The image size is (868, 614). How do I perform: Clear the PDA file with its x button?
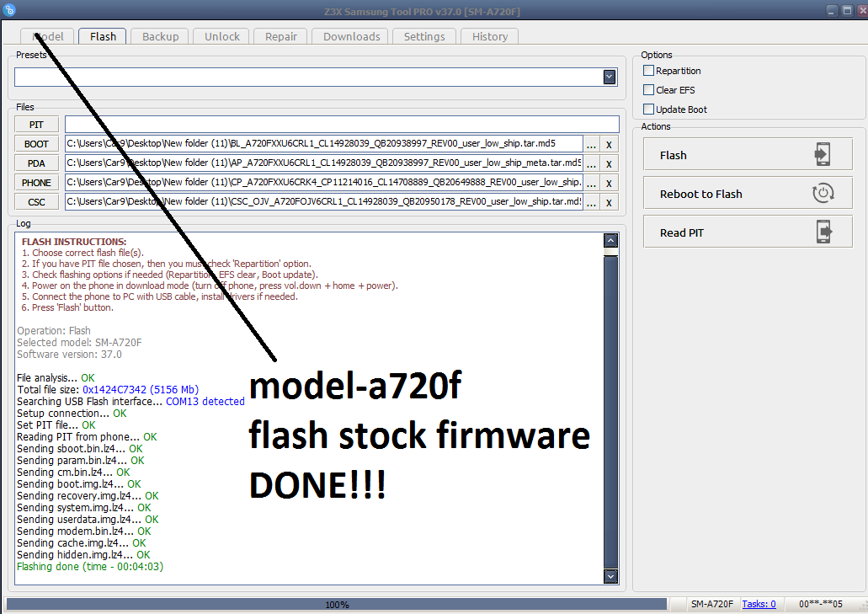(609, 164)
